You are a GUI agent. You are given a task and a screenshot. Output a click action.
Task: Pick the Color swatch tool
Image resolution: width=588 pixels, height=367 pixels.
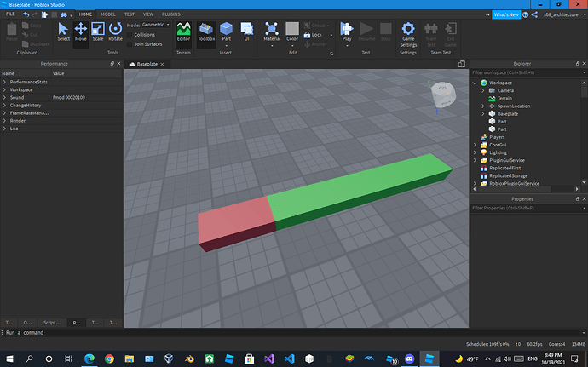pyautogui.click(x=292, y=32)
